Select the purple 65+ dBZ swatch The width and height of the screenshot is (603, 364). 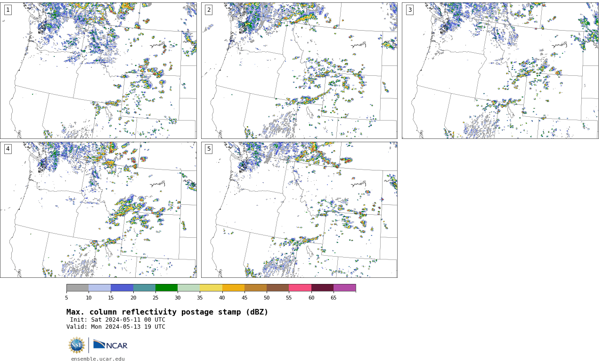345,288
